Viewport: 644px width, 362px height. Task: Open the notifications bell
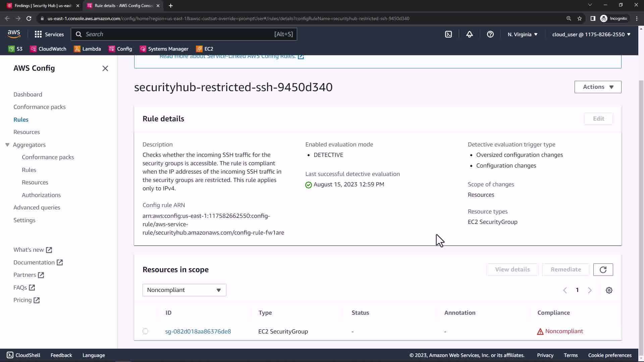[x=469, y=34]
